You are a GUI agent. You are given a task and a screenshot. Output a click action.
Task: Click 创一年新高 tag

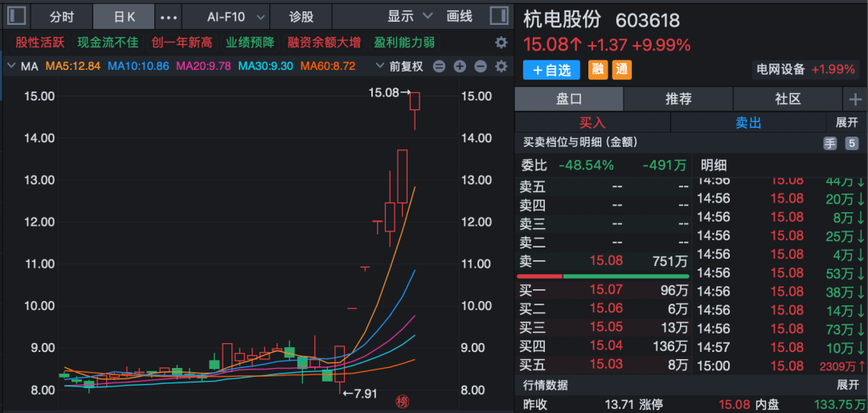tap(182, 43)
